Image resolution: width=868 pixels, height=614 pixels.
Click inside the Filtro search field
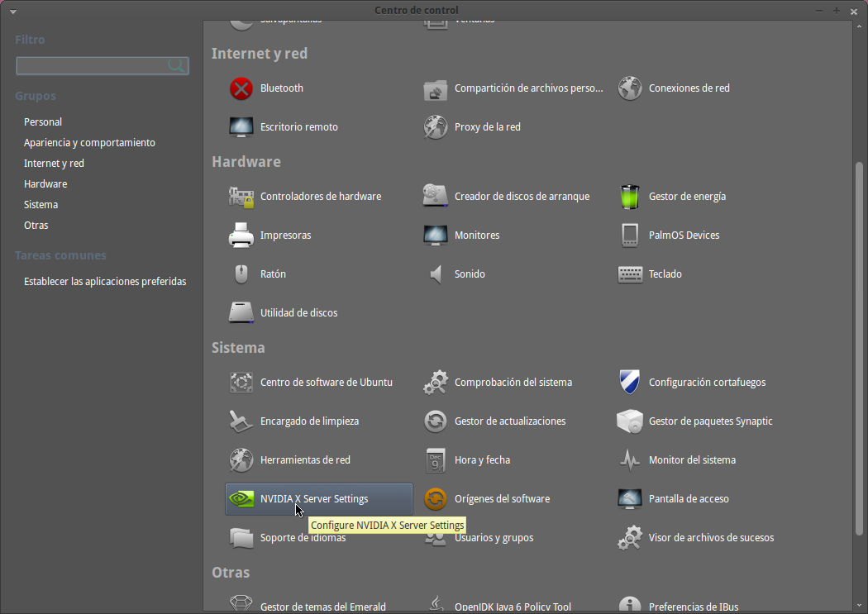95,65
